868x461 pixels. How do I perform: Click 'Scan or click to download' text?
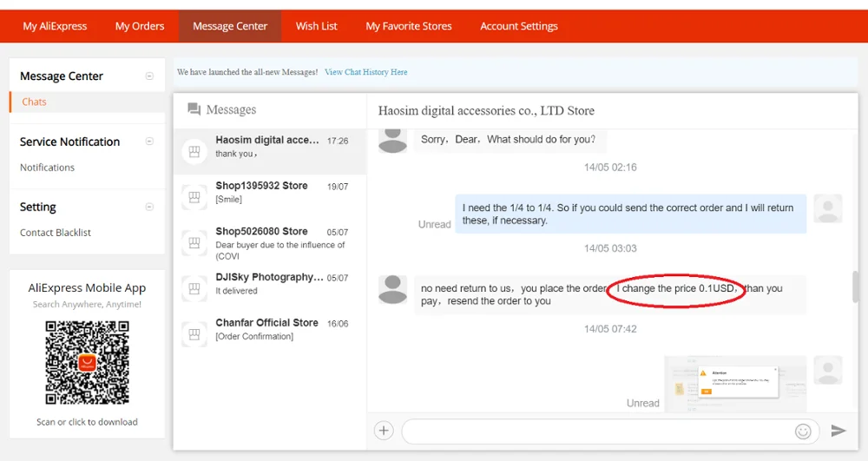coord(87,422)
